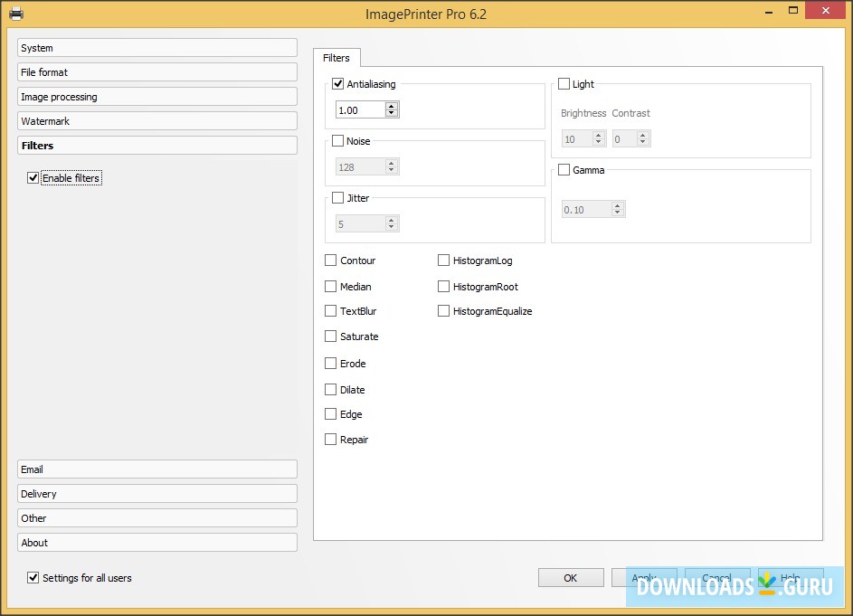Screen dimensions: 853x616
Task: Enable the Jitter filter checkbox
Action: click(x=337, y=197)
